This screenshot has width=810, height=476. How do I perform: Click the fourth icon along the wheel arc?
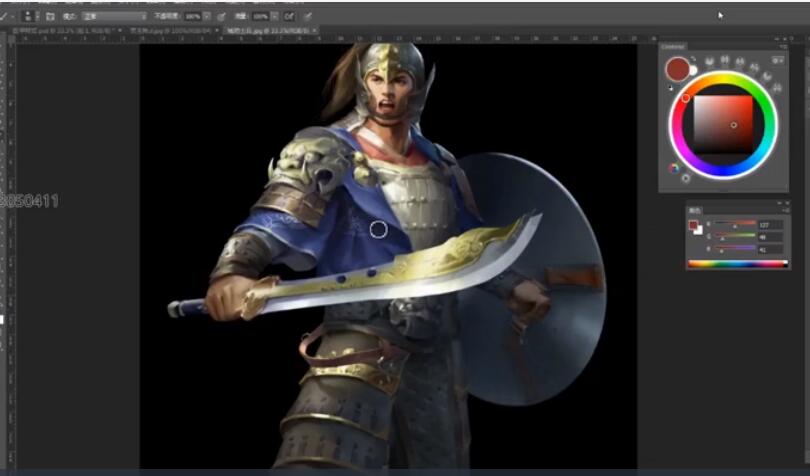pyautogui.click(x=754, y=67)
